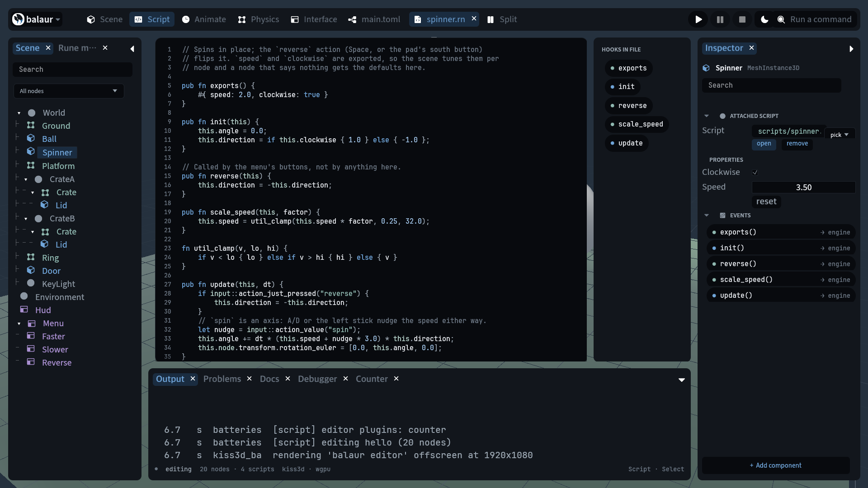This screenshot has width=868, height=488.
Task: Jump to the update hook
Action: (x=627, y=143)
